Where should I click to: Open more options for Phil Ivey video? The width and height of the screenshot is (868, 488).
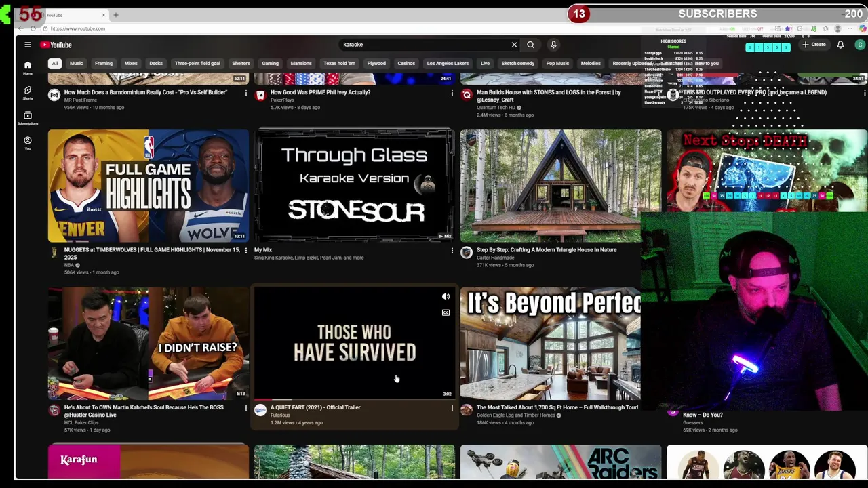(x=452, y=93)
